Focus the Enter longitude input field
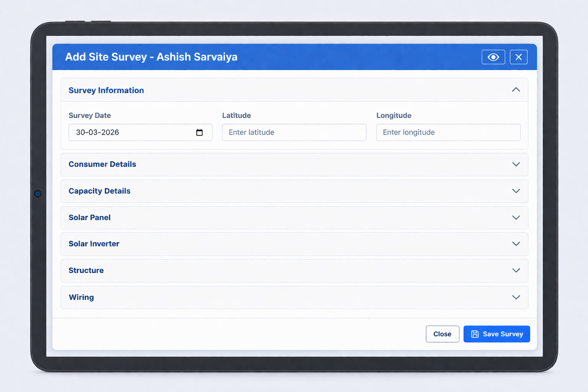The image size is (588, 392). click(448, 132)
